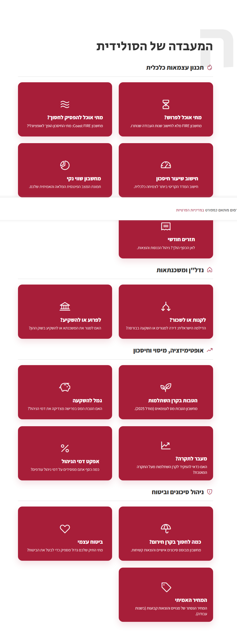Click the receipt icon on monthly cashflow card
The image size is (237, 644).
click(x=166, y=226)
